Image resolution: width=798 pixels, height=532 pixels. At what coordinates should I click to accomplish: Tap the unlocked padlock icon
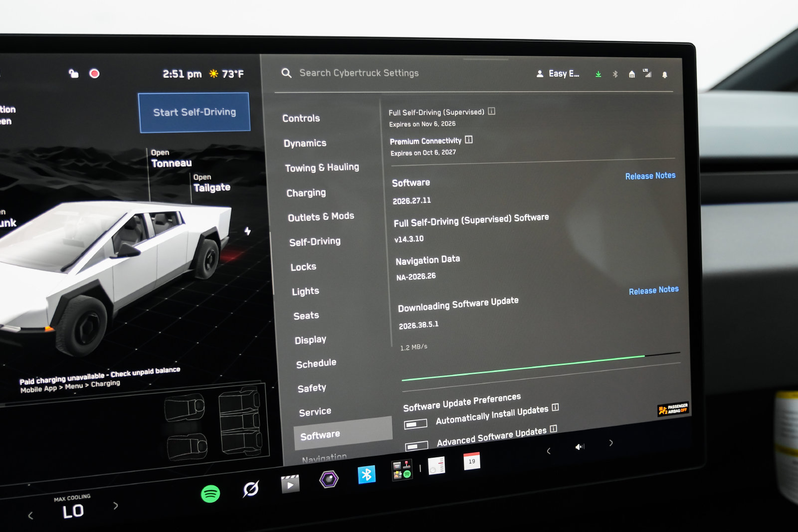[74, 73]
